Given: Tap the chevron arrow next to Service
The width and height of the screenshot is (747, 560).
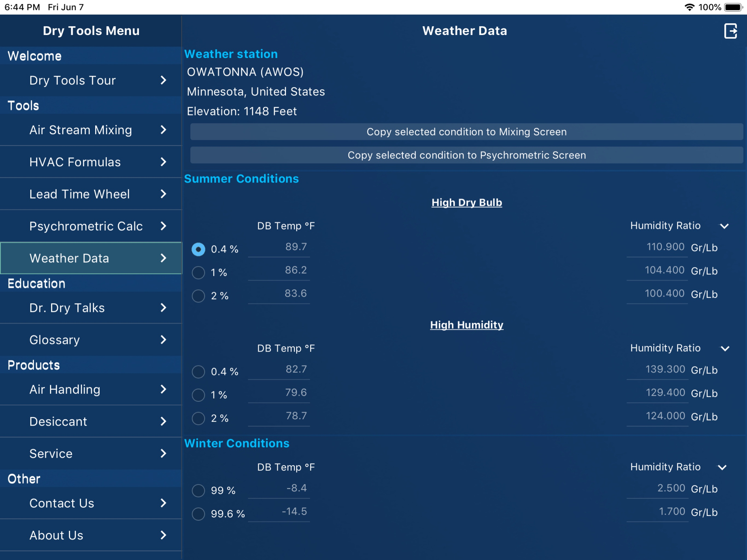Looking at the screenshot, I should tap(164, 454).
